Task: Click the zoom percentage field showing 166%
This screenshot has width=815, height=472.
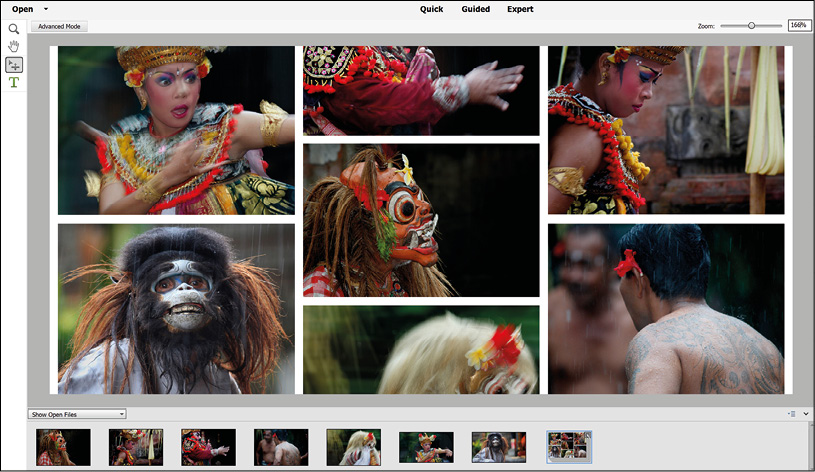Action: (799, 25)
